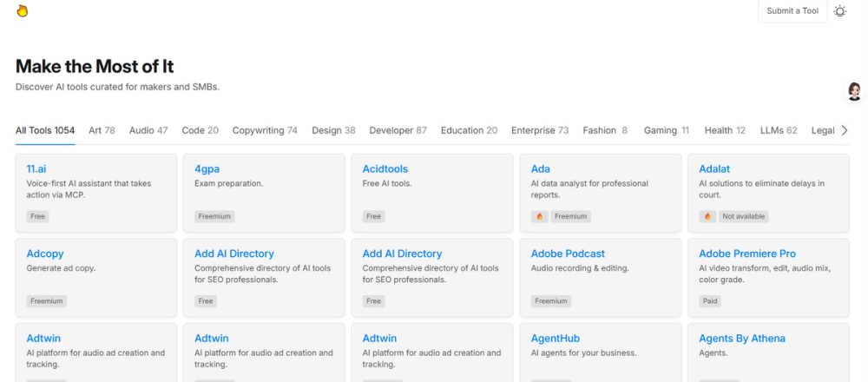Switch to the Audio tab
Screen dimensions: 868x382
pos(148,130)
